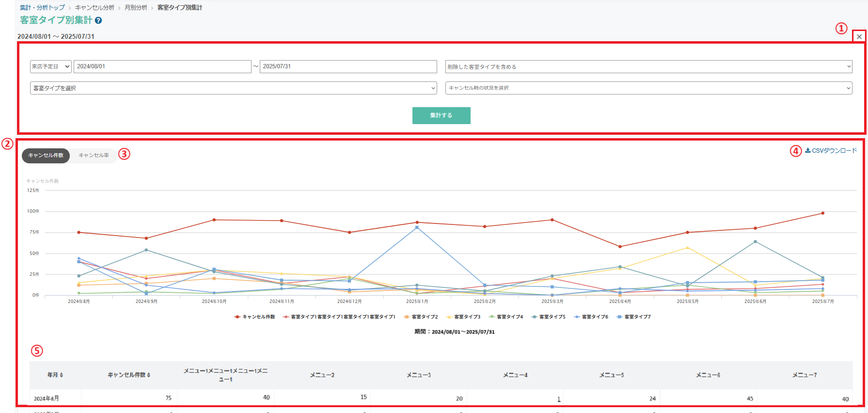Select the value 15 under メニュー2
Image resolution: width=868 pixels, height=413 pixels.
coord(363,397)
